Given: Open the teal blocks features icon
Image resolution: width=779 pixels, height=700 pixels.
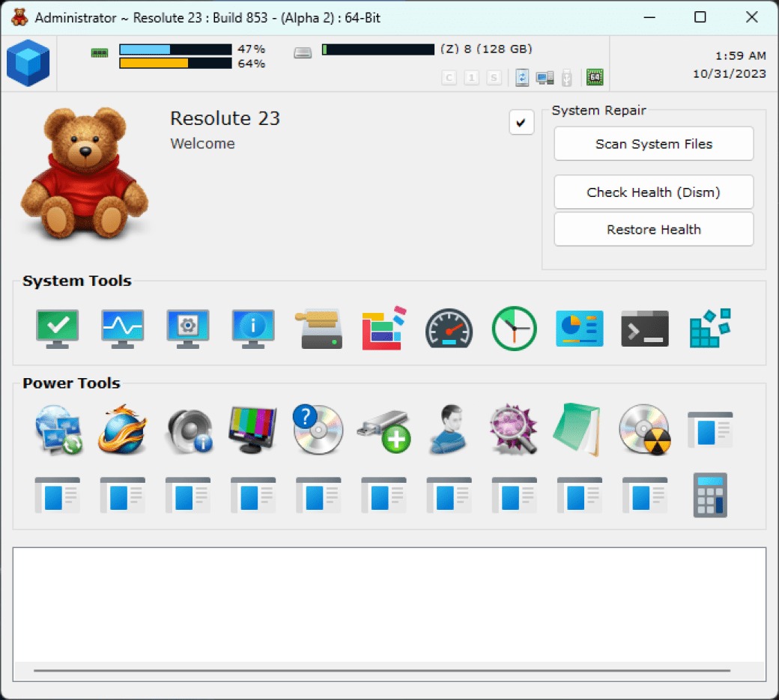Looking at the screenshot, I should 710,328.
